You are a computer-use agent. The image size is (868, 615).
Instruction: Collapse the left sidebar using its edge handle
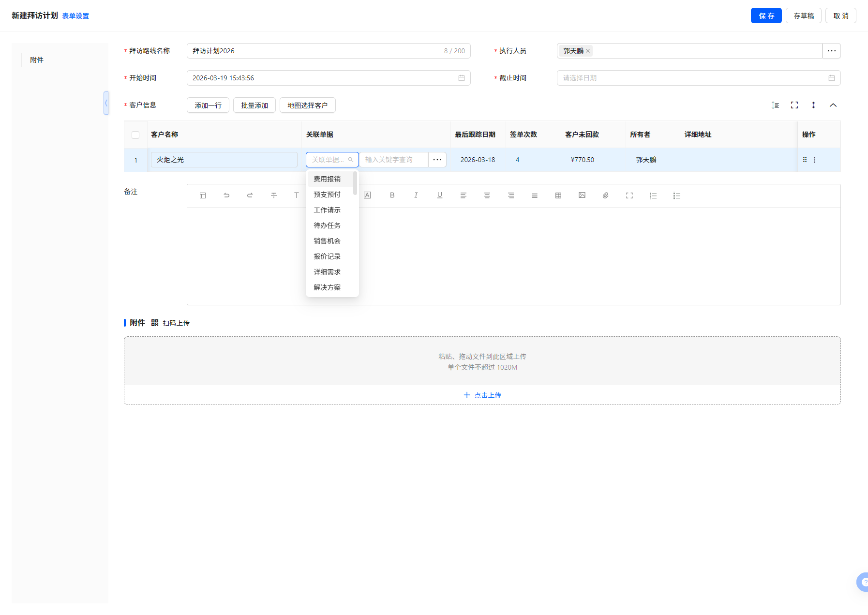pyautogui.click(x=106, y=103)
